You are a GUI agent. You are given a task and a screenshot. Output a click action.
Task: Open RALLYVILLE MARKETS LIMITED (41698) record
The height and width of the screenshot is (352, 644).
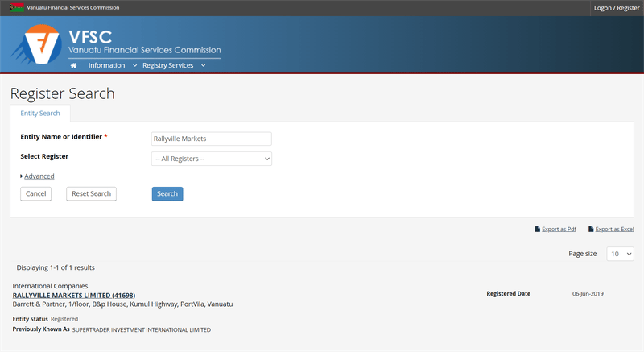click(74, 296)
